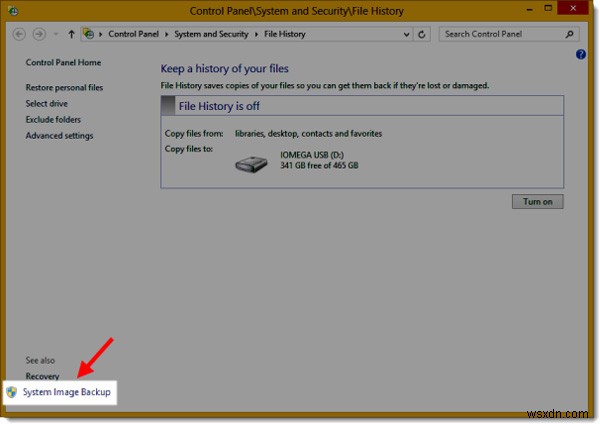The width and height of the screenshot is (600, 424).
Task: Select File History breadcrumb item
Action: pyautogui.click(x=285, y=34)
